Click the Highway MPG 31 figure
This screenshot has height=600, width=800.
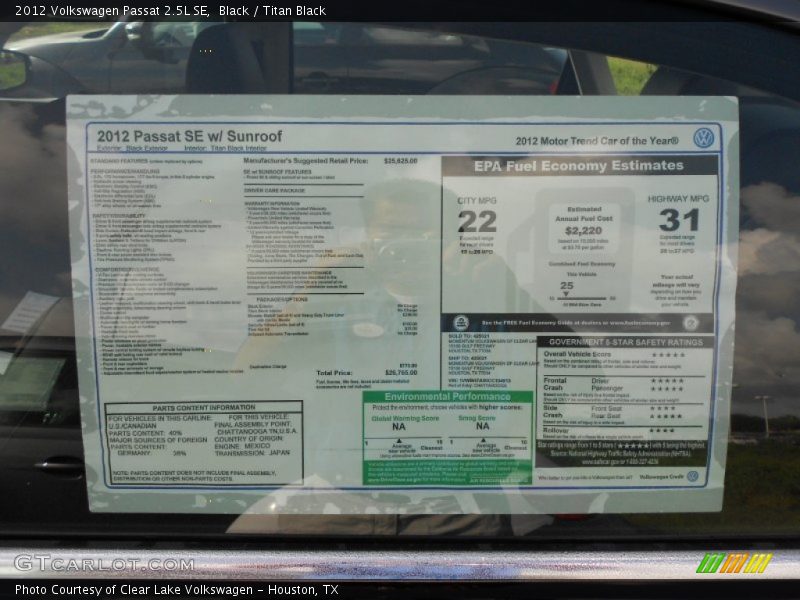coord(679,220)
